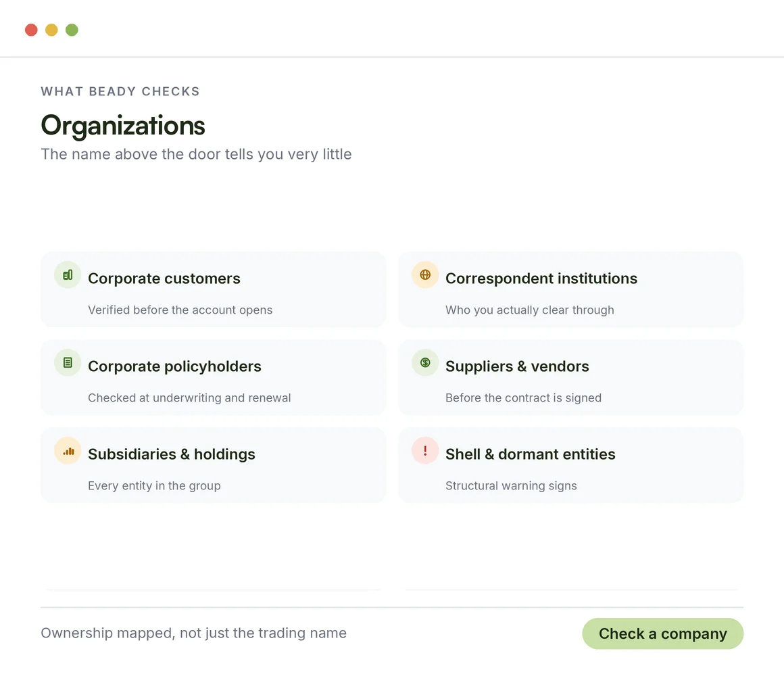Open the Correspondent institutions card title
The height and width of the screenshot is (676, 784).
click(x=541, y=279)
